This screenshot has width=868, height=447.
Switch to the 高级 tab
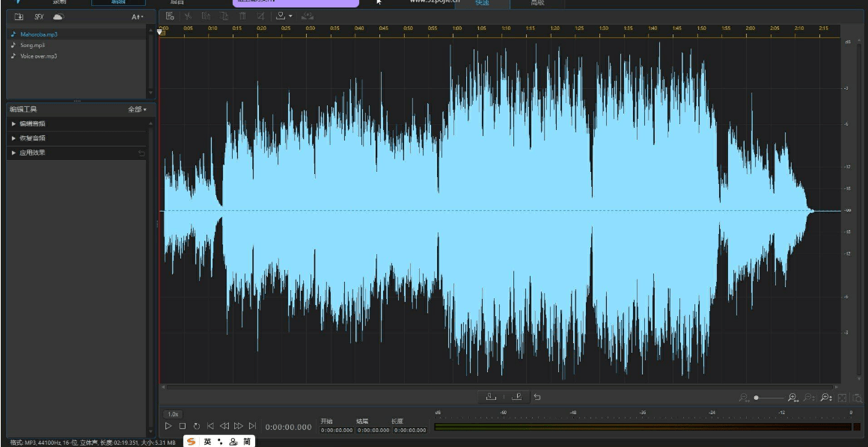click(537, 3)
